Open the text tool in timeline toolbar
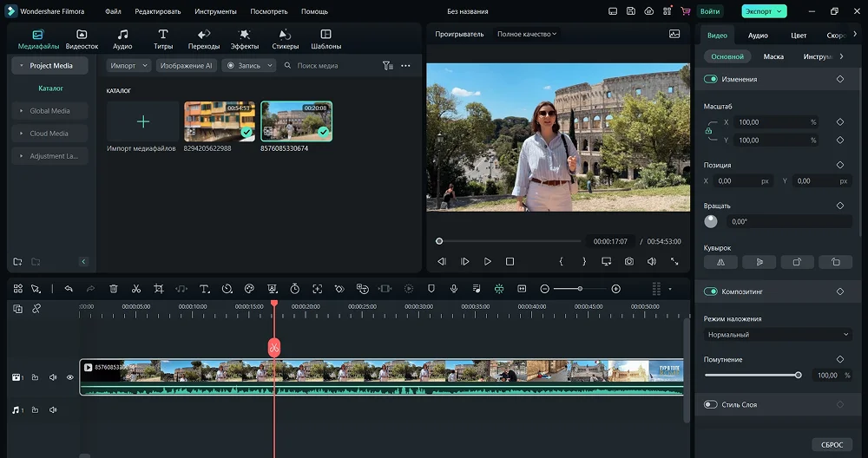This screenshot has height=458, width=868. pyautogui.click(x=204, y=289)
